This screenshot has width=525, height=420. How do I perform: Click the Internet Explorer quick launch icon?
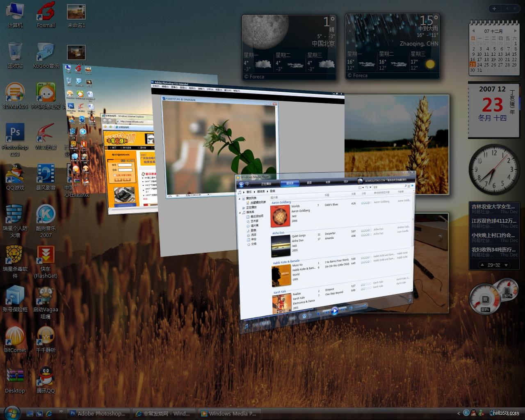pyautogui.click(x=49, y=413)
